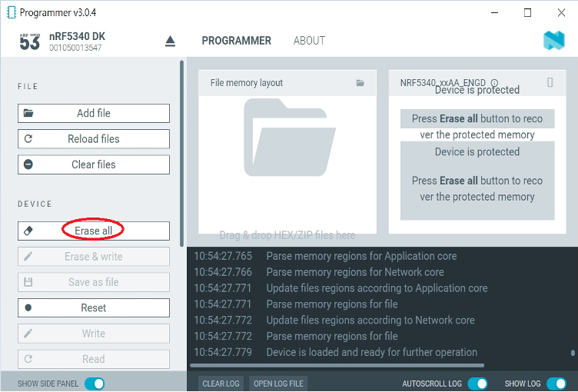Click the large folder drop zone graphic

287,138
